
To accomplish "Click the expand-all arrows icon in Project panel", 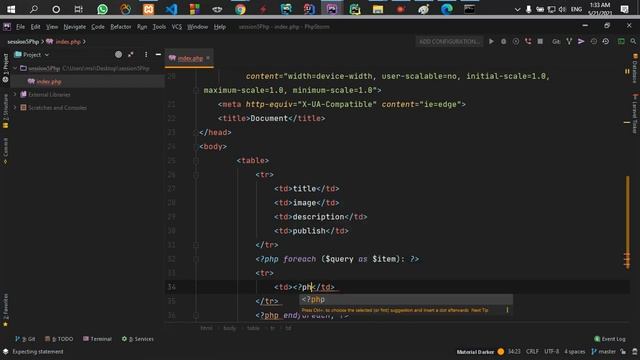I will click(x=131, y=54).
